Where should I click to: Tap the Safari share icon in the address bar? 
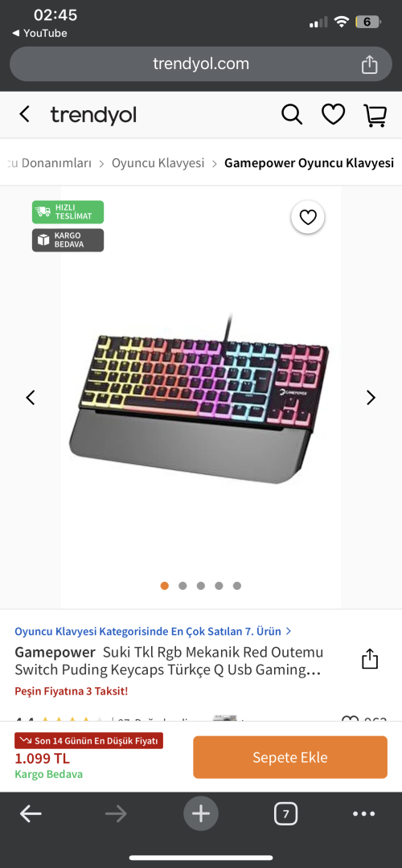coord(369,64)
